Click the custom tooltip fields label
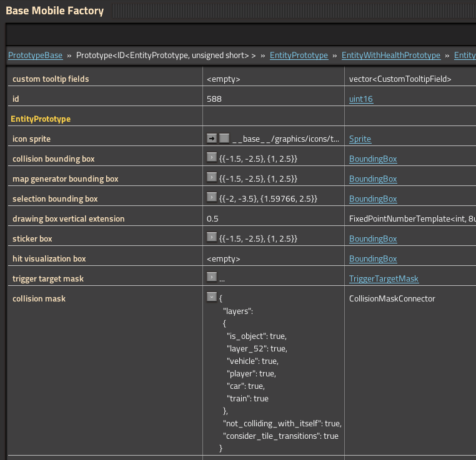Viewport: 476px width, 460px height. tap(51, 79)
